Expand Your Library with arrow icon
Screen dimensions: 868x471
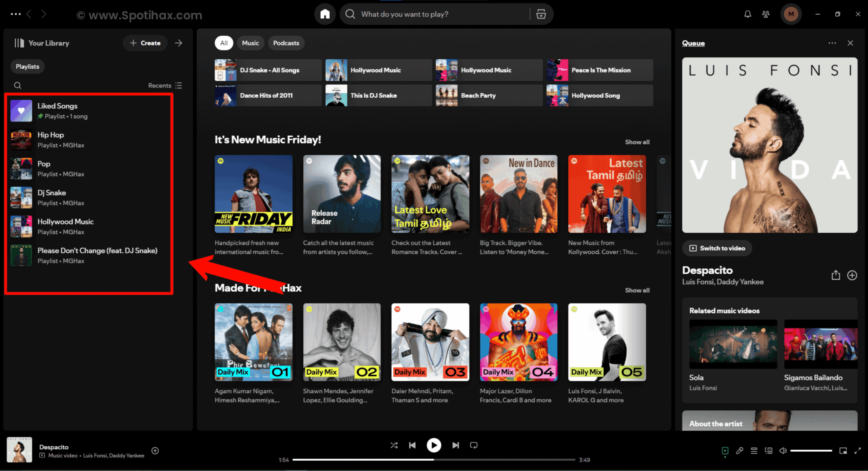[x=179, y=43]
